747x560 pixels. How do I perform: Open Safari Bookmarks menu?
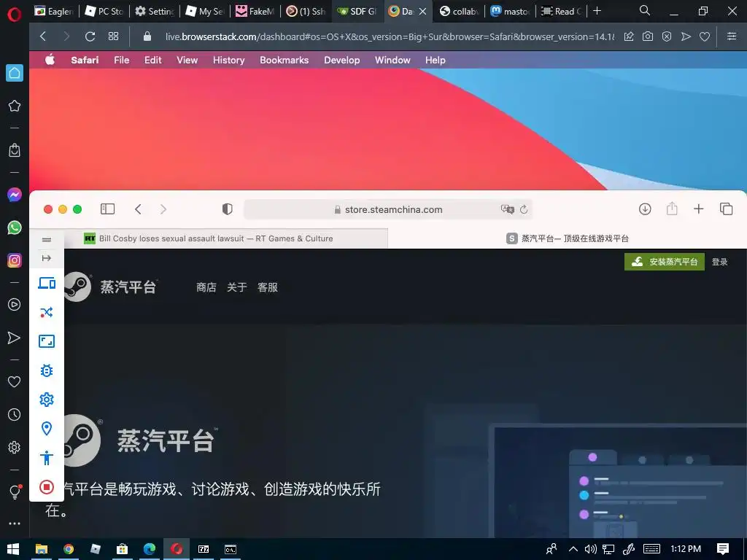tap(284, 60)
